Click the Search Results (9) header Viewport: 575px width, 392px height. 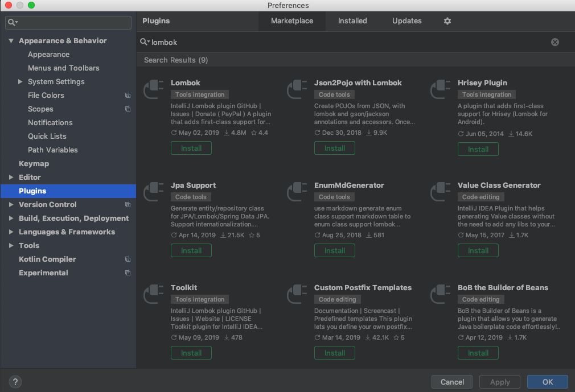click(176, 60)
